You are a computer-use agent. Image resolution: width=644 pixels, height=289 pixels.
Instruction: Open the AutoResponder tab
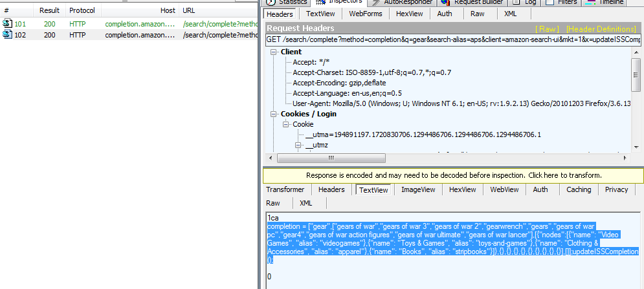[402, 2]
